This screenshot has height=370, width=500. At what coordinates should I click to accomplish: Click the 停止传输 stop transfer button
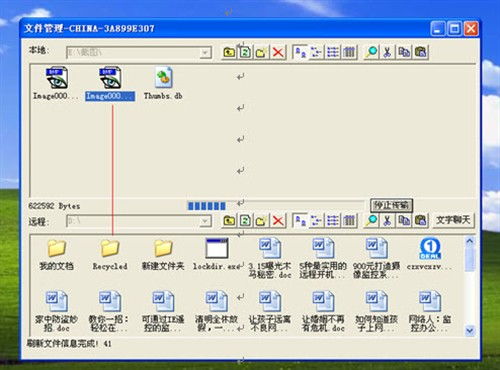click(391, 205)
